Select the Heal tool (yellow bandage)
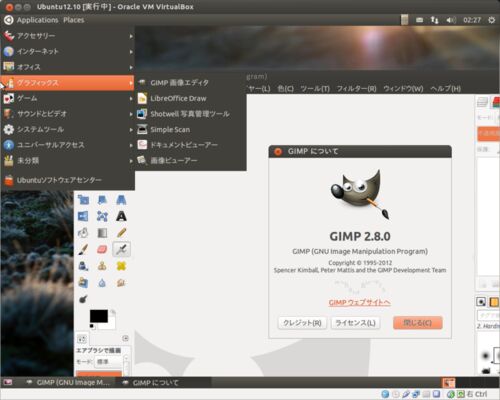The height and width of the screenshot is (400, 500). tap(121, 266)
